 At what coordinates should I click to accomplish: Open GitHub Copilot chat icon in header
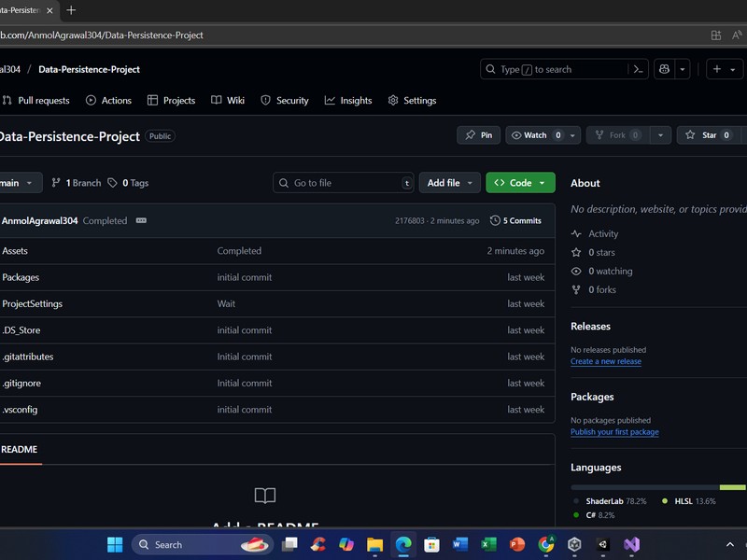click(664, 69)
